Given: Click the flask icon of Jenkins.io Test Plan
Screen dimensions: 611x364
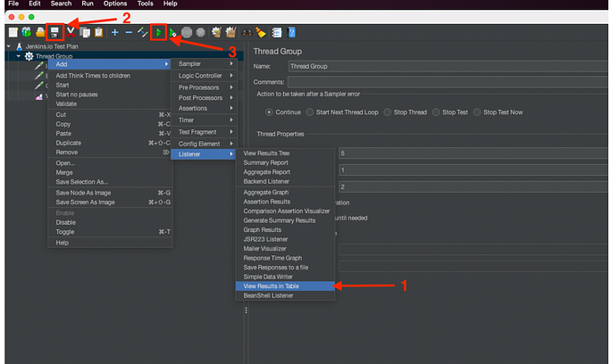Looking at the screenshot, I should click(19, 46).
